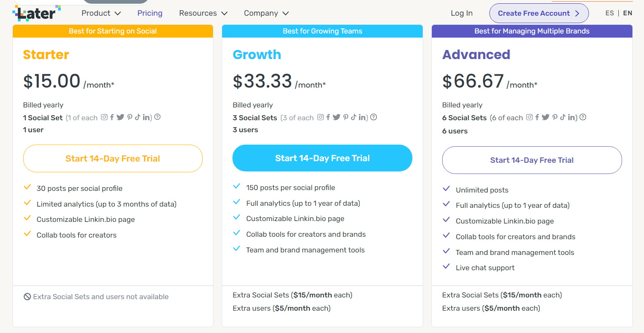The image size is (644, 333).
Task: Expand the Resources menu
Action: click(203, 13)
